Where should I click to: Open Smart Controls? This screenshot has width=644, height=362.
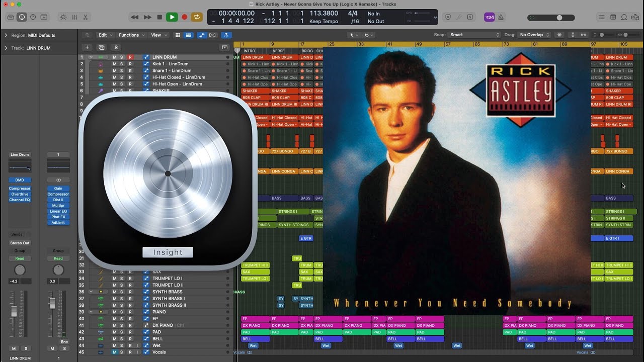[63, 17]
